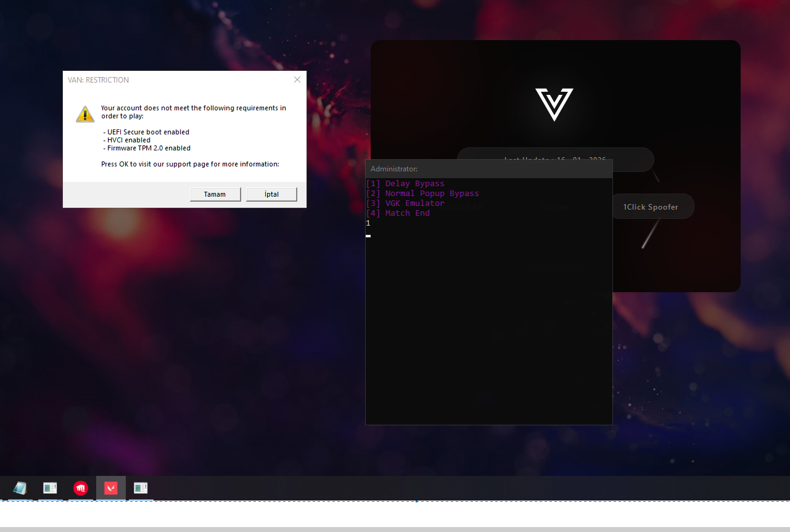Viewport: 790px width, 532px height.
Task: Select the Valorant taskbar icon
Action: tap(111, 488)
